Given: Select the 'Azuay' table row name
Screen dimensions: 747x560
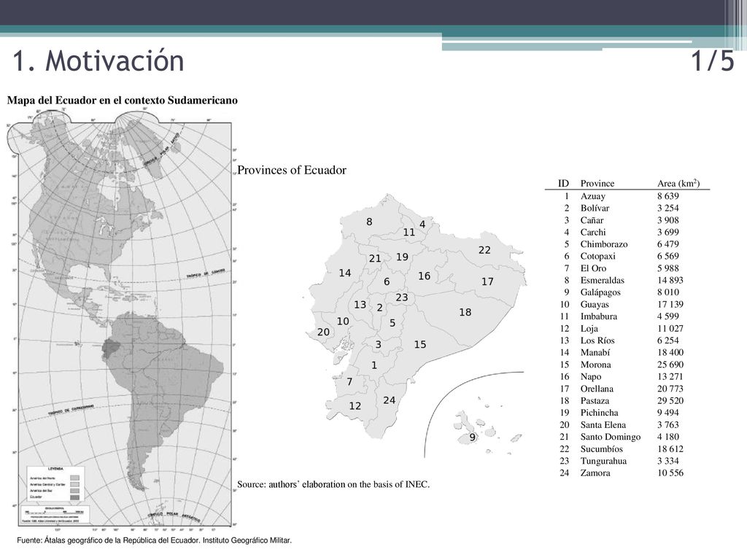Looking at the screenshot, I should pyautogui.click(x=592, y=196).
